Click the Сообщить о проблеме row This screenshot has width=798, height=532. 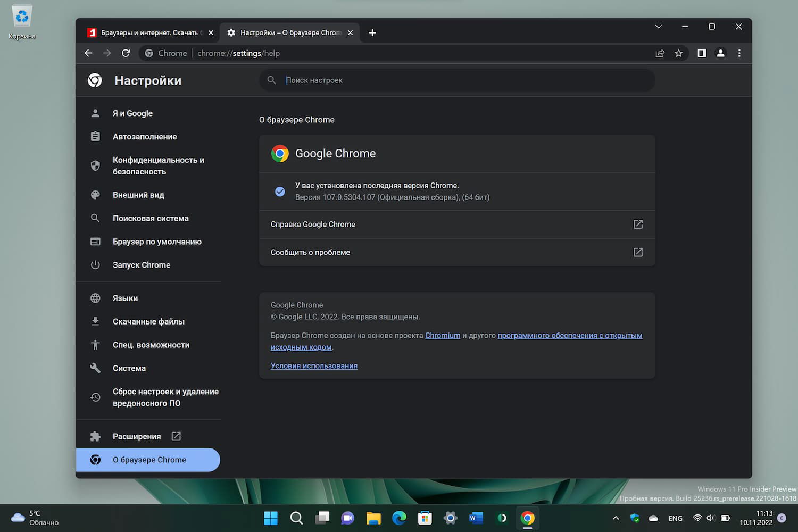(457, 252)
